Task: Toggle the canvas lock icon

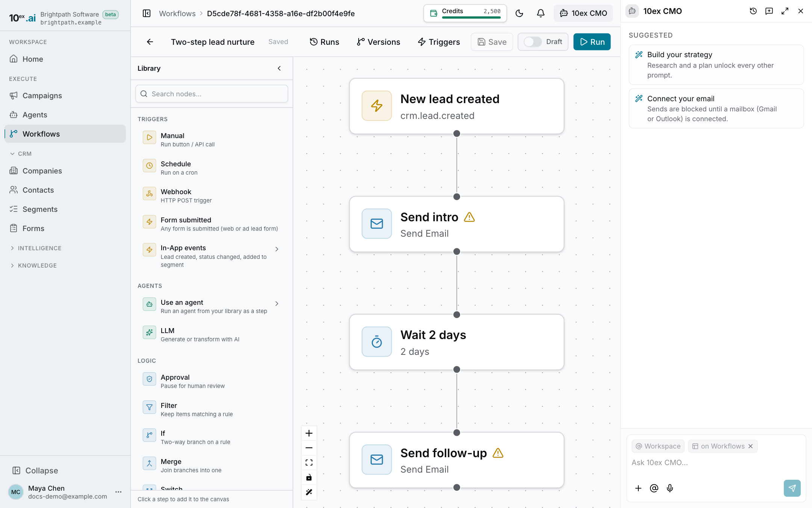Action: pos(309,478)
